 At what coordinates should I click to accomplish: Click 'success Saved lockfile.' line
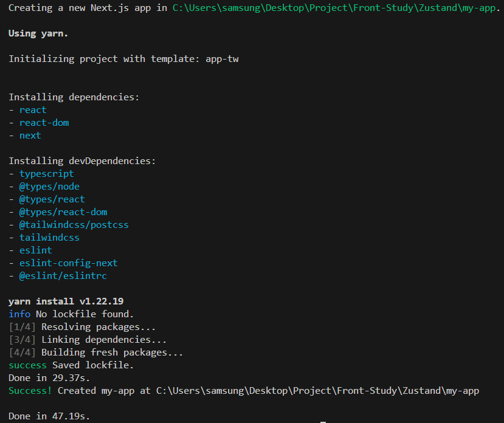coord(71,365)
